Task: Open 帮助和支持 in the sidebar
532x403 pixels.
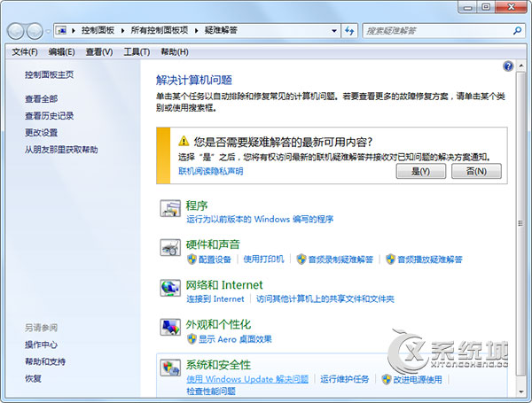Action: pos(45,361)
